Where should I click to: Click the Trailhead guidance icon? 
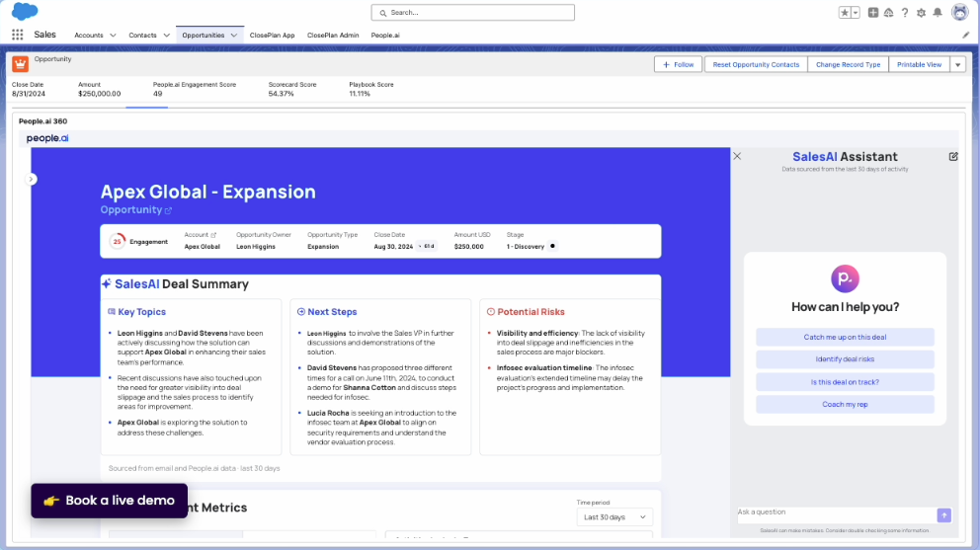tap(888, 13)
